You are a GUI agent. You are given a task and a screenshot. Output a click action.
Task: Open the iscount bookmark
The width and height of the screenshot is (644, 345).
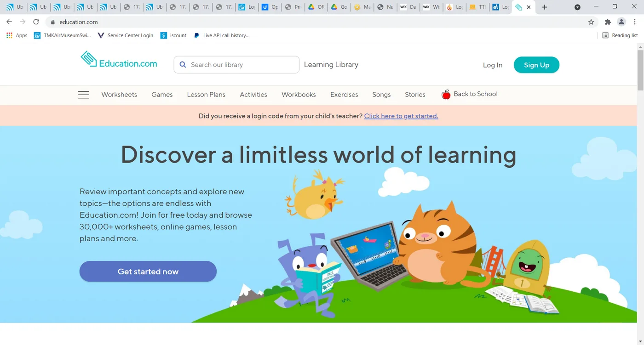pos(173,35)
